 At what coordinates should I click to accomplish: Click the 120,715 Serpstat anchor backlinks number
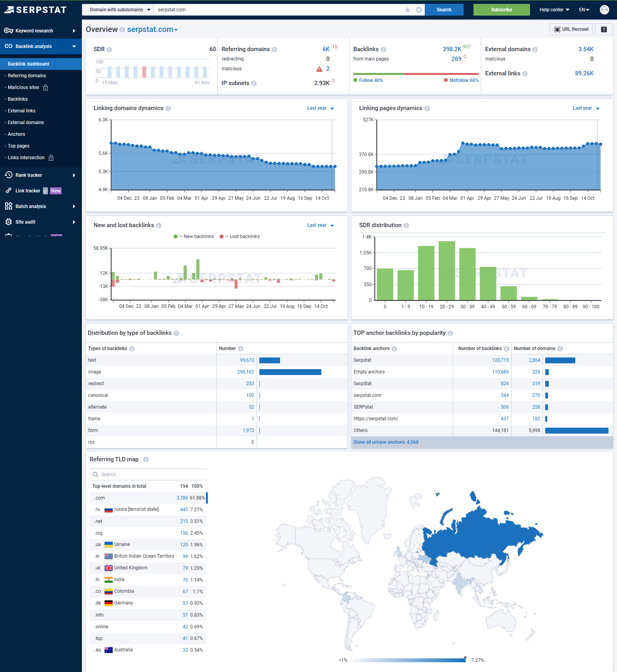(500, 360)
